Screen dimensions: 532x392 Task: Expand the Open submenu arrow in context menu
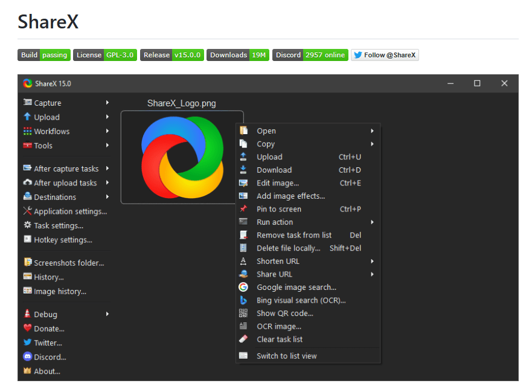point(372,130)
